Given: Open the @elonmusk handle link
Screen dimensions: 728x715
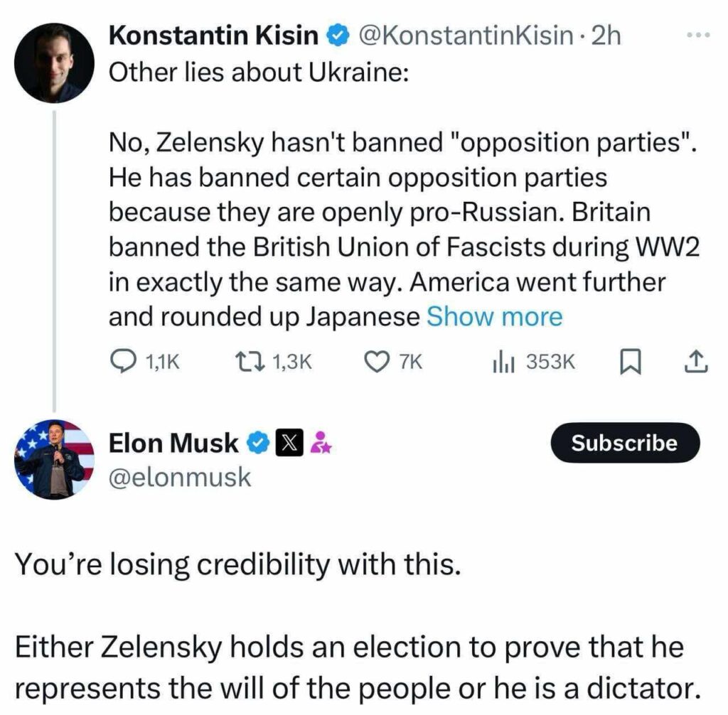Looking at the screenshot, I should (x=180, y=478).
